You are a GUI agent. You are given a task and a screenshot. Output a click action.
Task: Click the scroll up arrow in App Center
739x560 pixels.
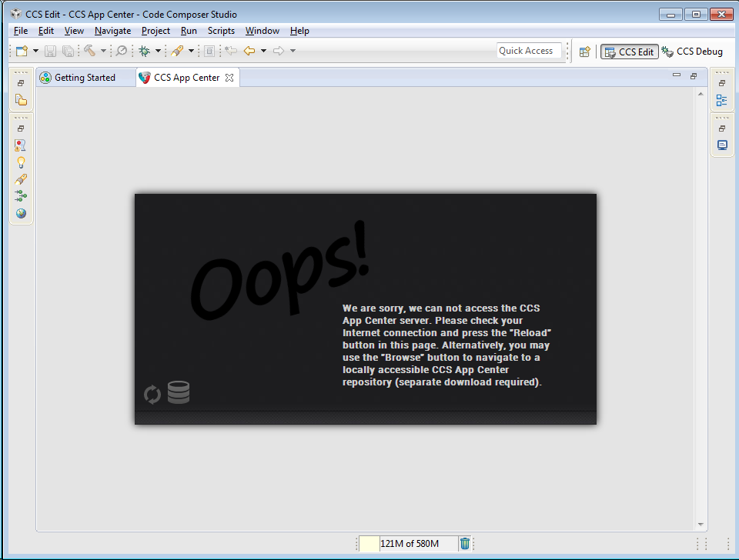coord(701,94)
